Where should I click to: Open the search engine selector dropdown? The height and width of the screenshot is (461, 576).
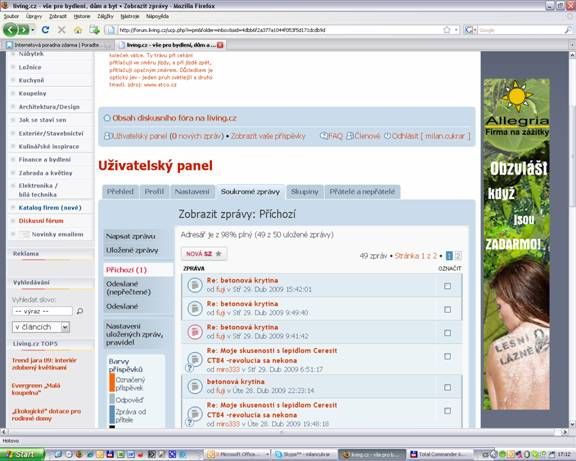pyautogui.click(x=470, y=30)
